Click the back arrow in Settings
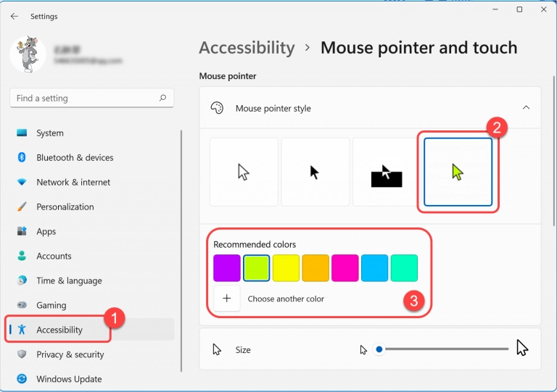 tap(15, 17)
